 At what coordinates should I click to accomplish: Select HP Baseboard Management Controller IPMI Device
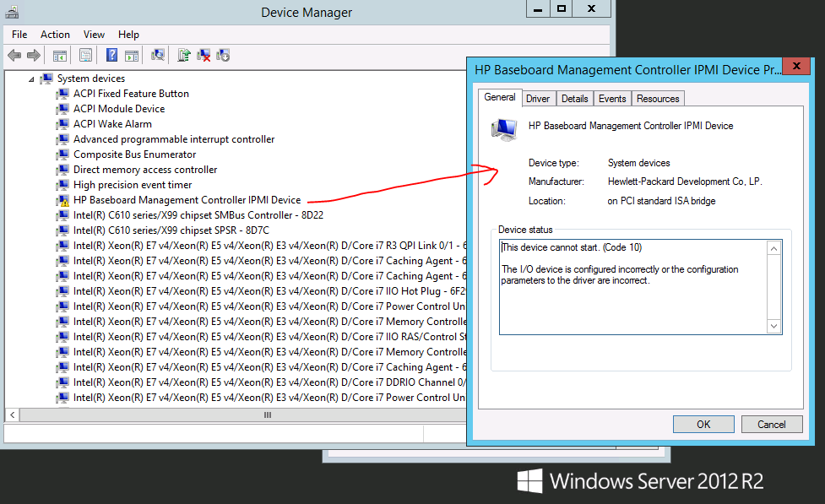187,200
